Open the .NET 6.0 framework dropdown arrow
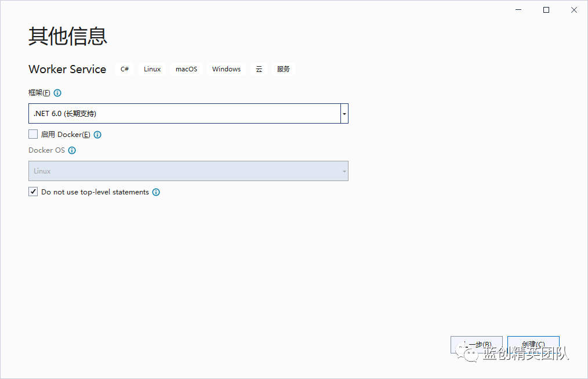 (344, 113)
